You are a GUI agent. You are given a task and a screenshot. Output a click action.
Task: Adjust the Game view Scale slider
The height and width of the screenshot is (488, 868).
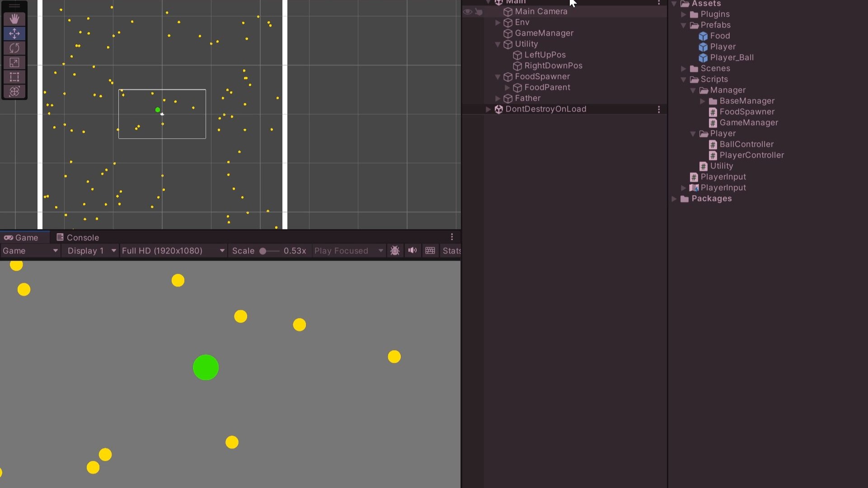coord(263,251)
